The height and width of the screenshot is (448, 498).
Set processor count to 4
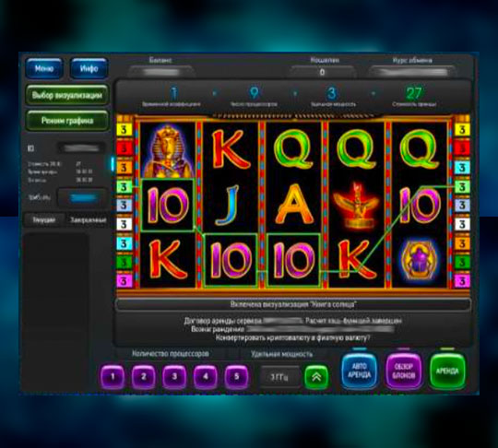pyautogui.click(x=206, y=377)
